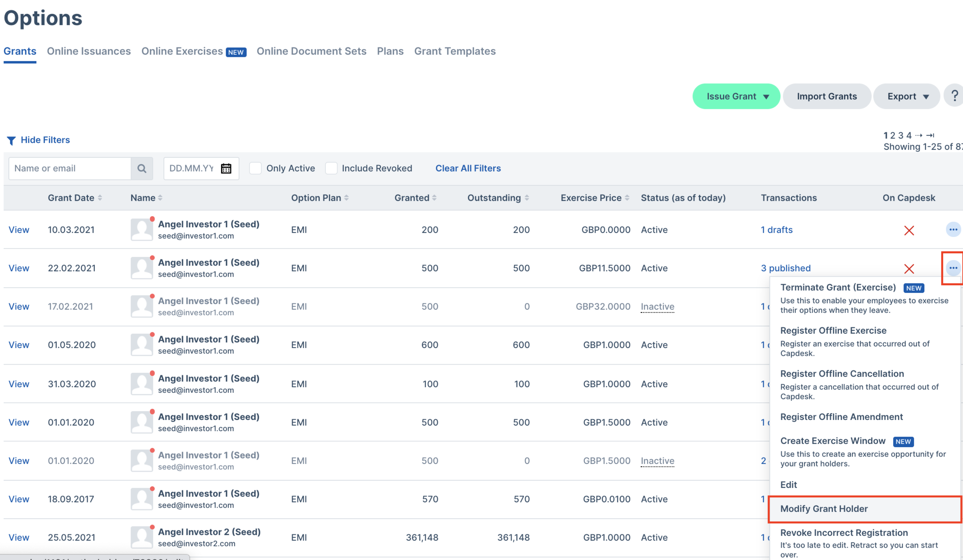963x560 pixels.
Task: Focus the Name or email search field
Action: coord(70,168)
